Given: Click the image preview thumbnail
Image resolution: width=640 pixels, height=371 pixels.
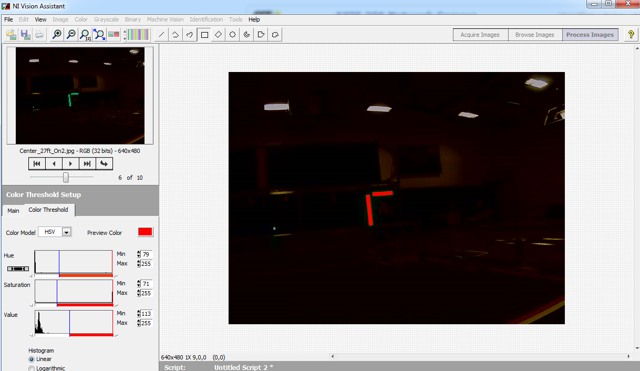Looking at the screenshot, I should (x=80, y=96).
